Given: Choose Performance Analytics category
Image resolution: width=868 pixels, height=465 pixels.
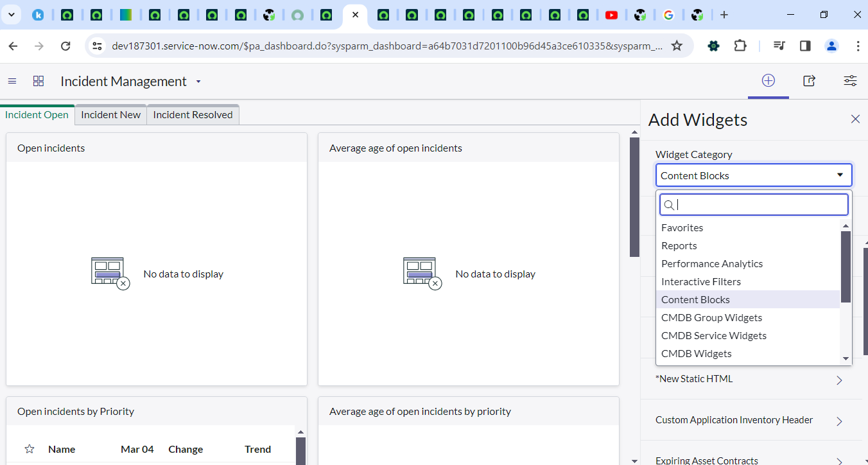Looking at the screenshot, I should (x=748, y=263).
